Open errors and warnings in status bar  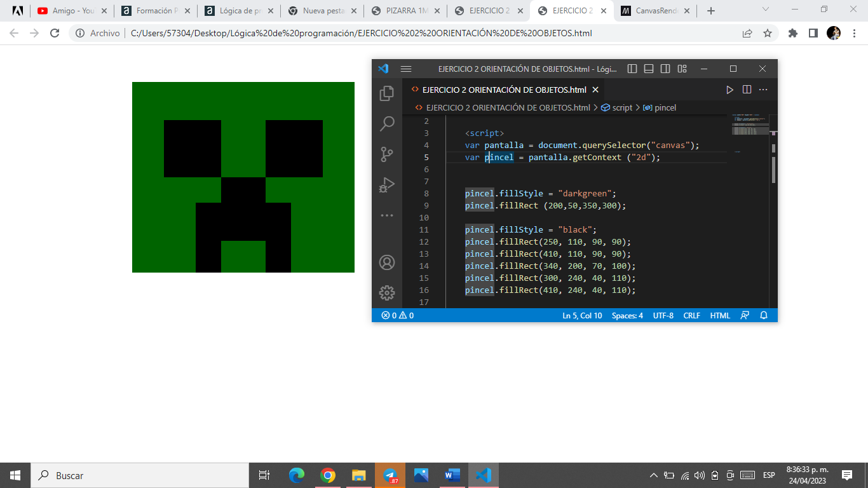397,315
